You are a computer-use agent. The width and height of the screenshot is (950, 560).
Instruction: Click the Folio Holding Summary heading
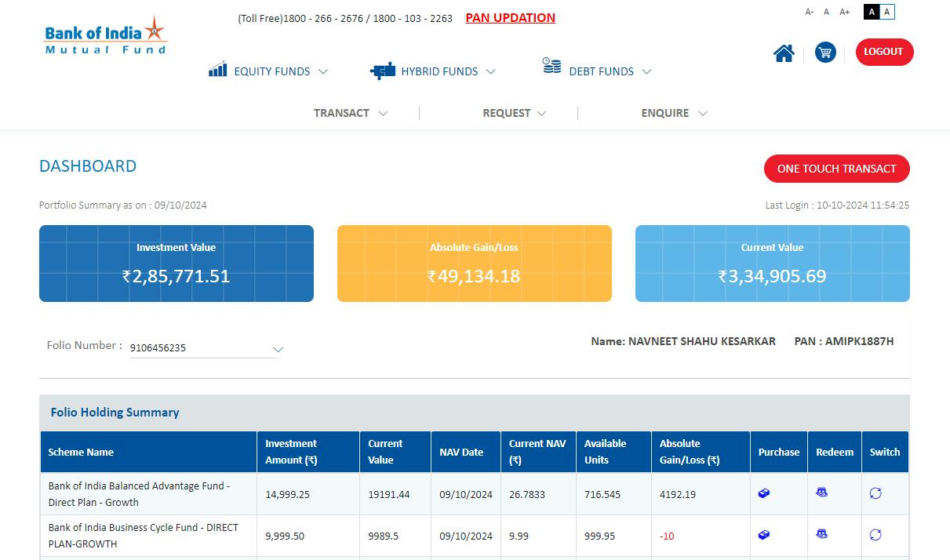click(115, 413)
